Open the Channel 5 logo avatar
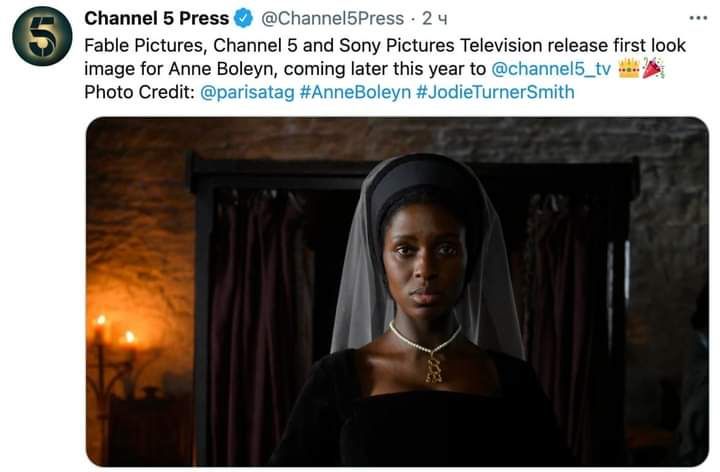Image resolution: width=720 pixels, height=472 pixels. point(42,36)
